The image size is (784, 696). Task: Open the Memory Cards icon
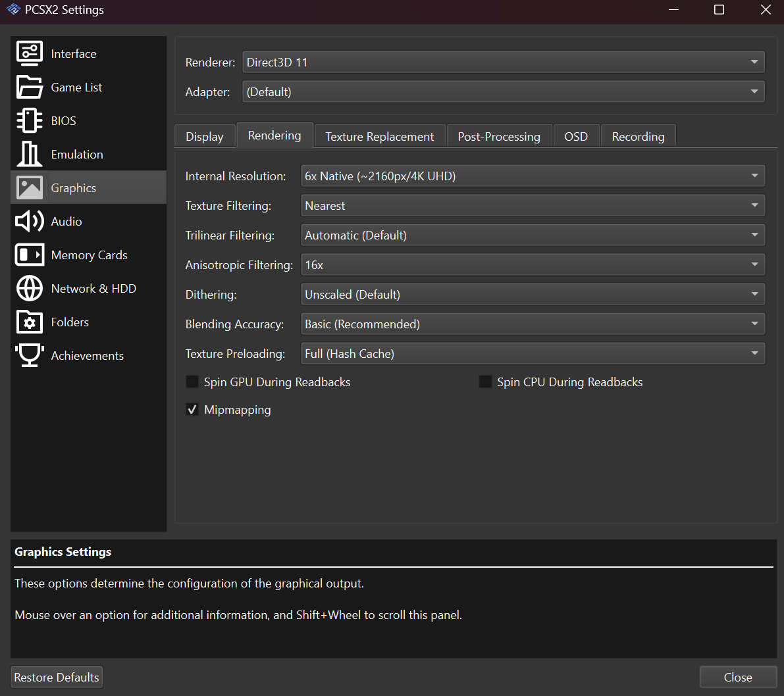30,255
